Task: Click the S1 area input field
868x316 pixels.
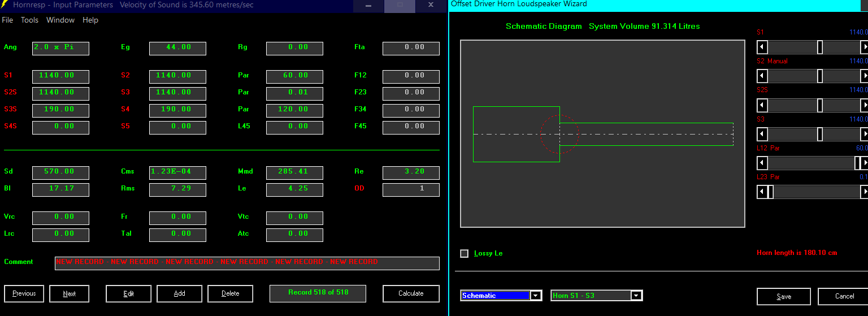Action: (60, 76)
